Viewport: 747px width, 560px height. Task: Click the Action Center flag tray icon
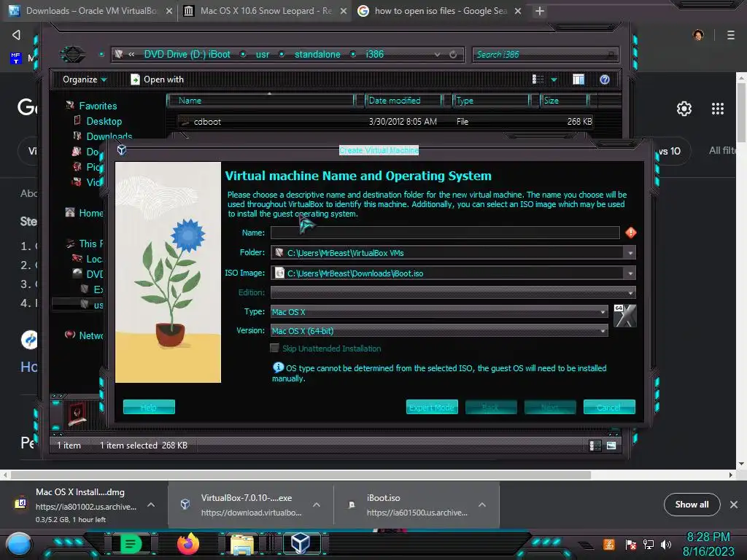[631, 544]
